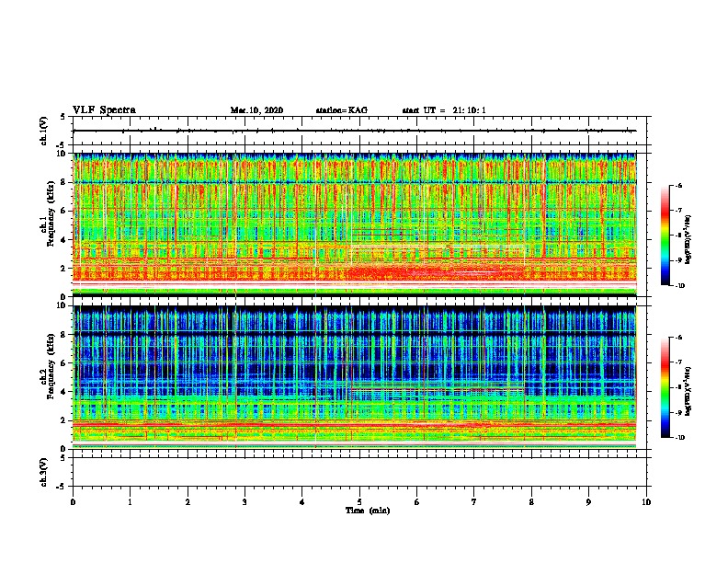This screenshot has width=728, height=563.
Task: Click the ch.1 spectrogram colorbar
Action: (665, 236)
